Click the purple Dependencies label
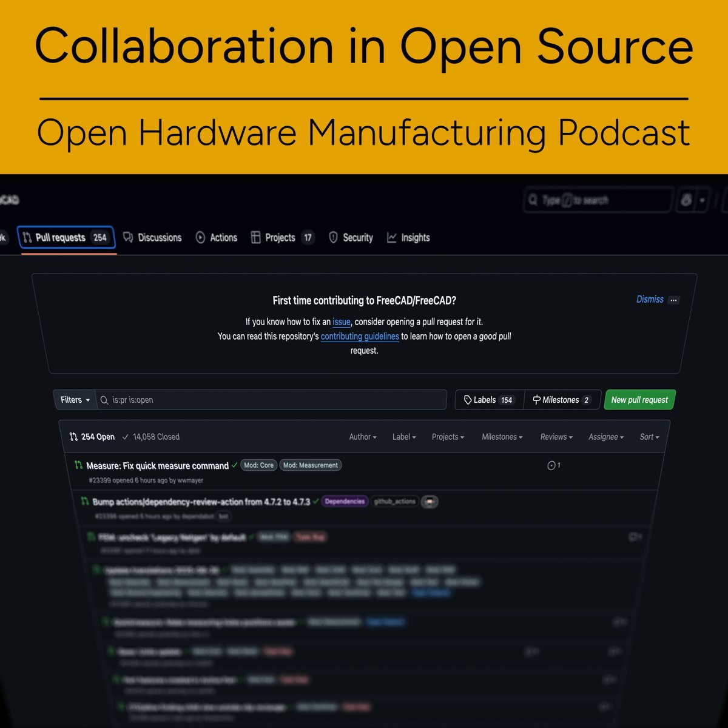Viewport: 728px width, 728px height. [x=345, y=501]
